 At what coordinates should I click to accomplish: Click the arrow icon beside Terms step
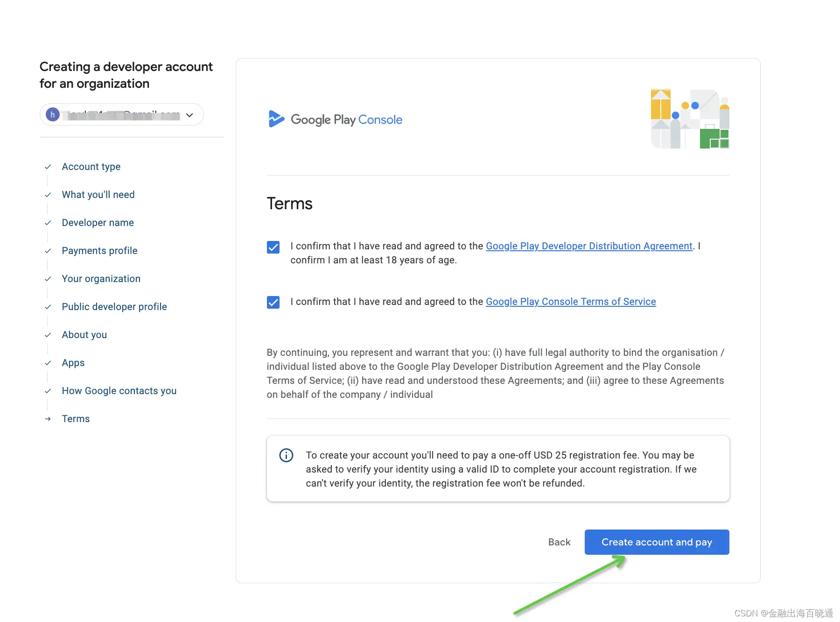coord(48,419)
